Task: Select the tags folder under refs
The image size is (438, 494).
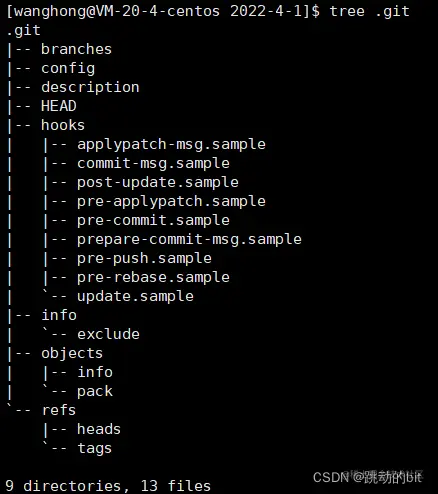Action: [94, 449]
